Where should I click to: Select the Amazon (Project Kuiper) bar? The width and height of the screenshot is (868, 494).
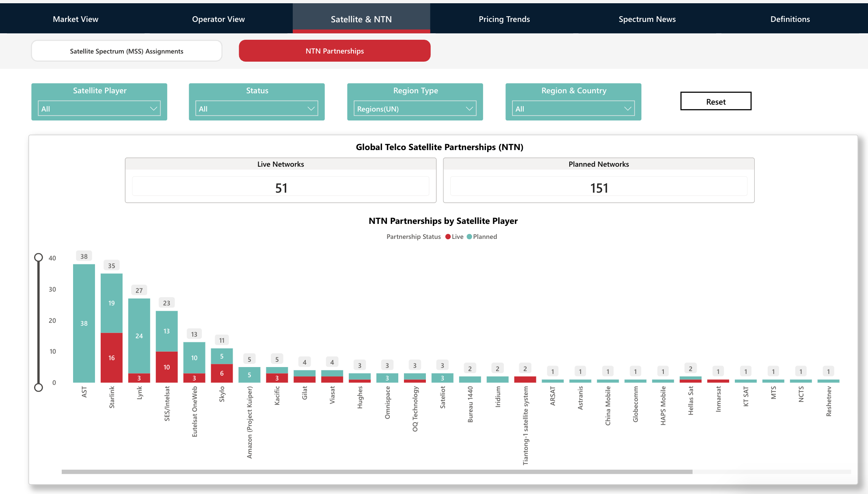click(x=249, y=375)
